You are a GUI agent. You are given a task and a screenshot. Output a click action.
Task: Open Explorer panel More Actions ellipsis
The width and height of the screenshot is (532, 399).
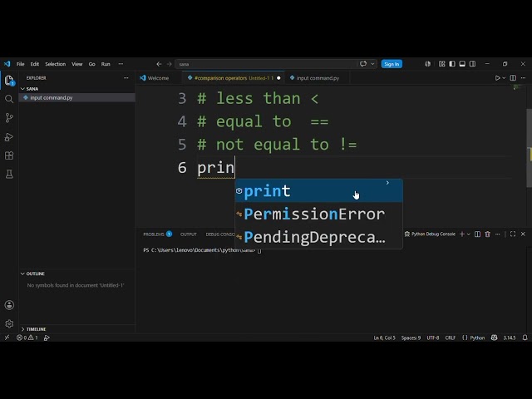(x=126, y=78)
